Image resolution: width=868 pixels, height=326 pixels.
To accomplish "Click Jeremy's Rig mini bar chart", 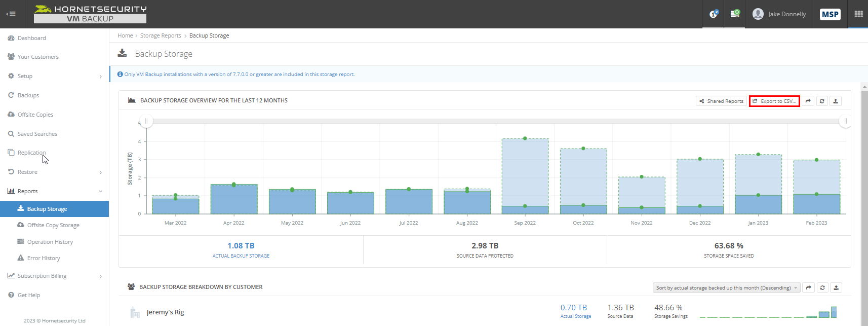I will tap(768, 312).
